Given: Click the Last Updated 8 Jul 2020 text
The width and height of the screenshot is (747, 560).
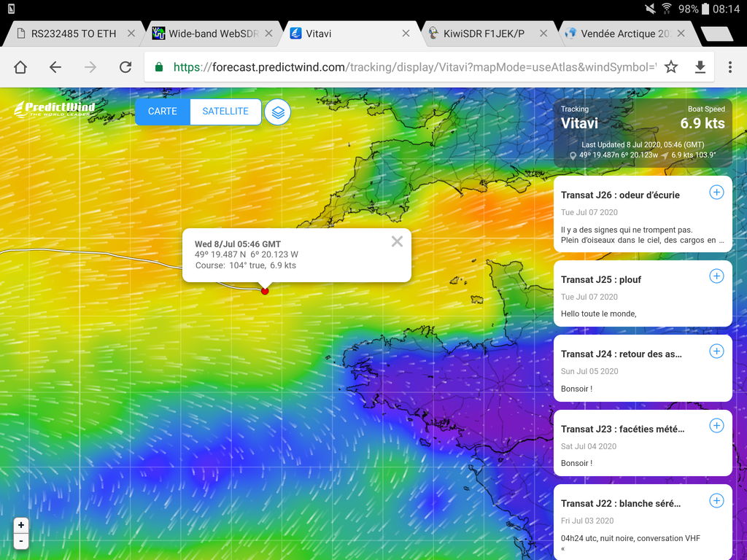Looking at the screenshot, I should point(643,145).
